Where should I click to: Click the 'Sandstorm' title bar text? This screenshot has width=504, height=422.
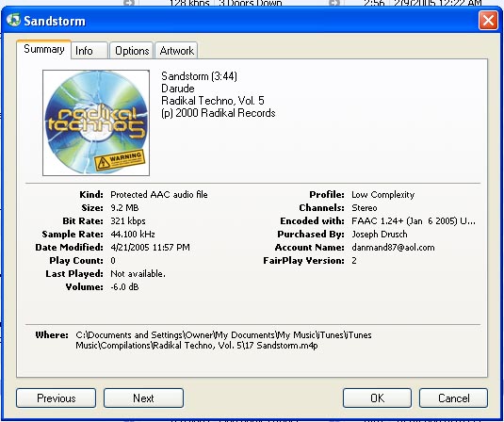point(55,21)
